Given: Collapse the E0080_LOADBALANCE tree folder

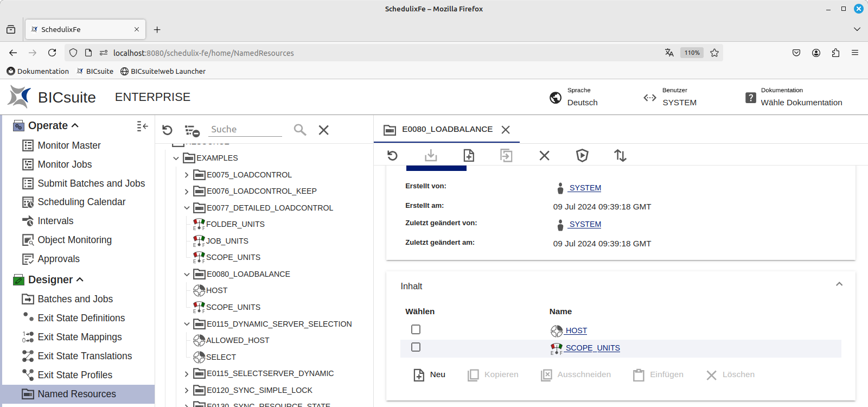Looking at the screenshot, I should (x=187, y=274).
